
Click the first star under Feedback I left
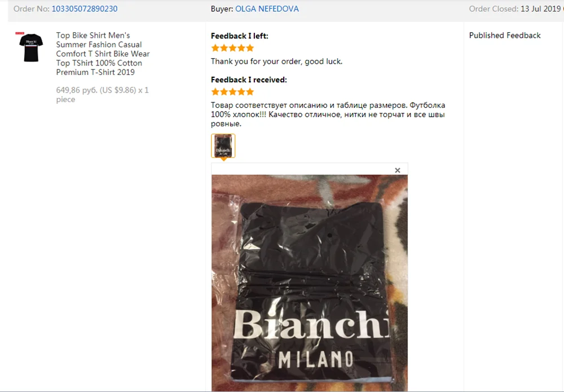215,48
